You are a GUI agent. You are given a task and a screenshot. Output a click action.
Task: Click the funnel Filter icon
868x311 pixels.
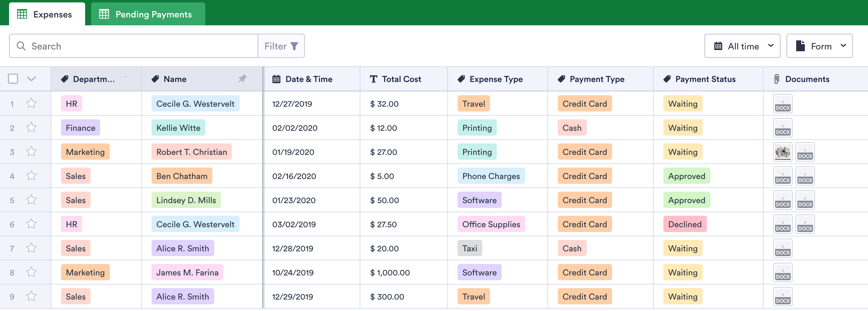coord(294,46)
